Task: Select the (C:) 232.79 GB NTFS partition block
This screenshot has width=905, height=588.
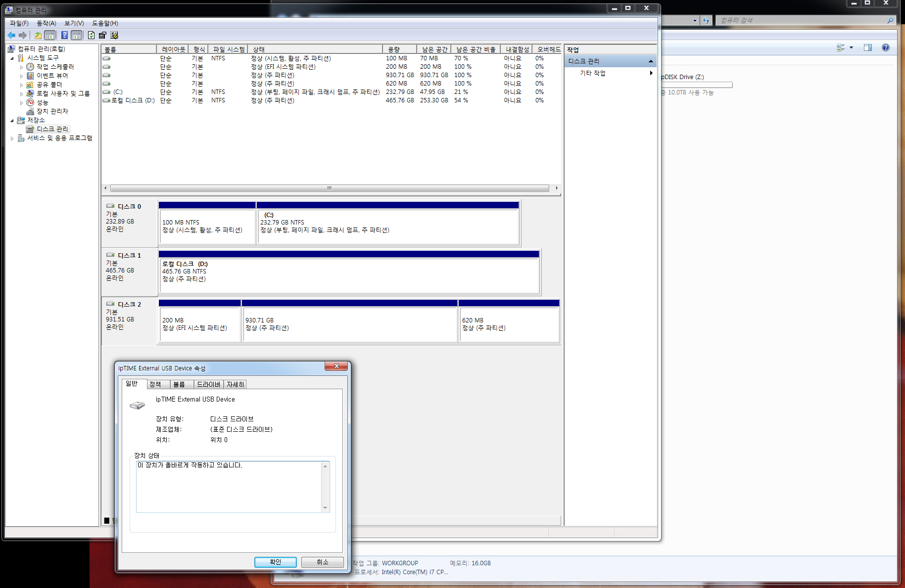Action: tap(388, 223)
